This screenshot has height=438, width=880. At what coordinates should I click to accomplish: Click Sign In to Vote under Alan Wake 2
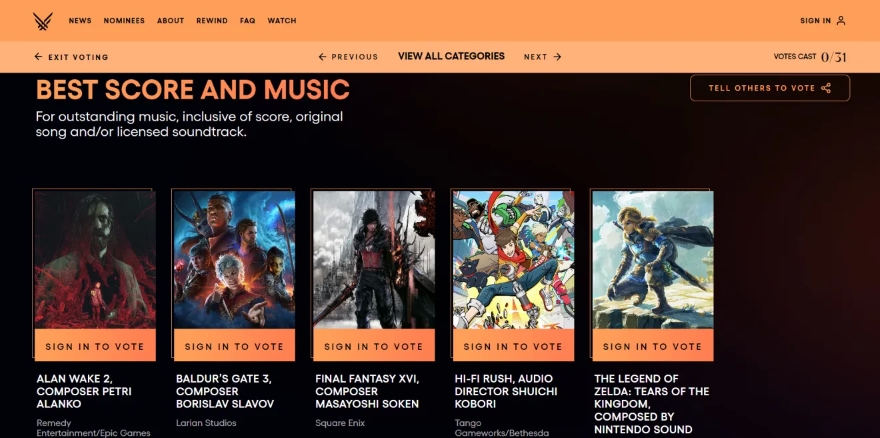click(x=95, y=346)
